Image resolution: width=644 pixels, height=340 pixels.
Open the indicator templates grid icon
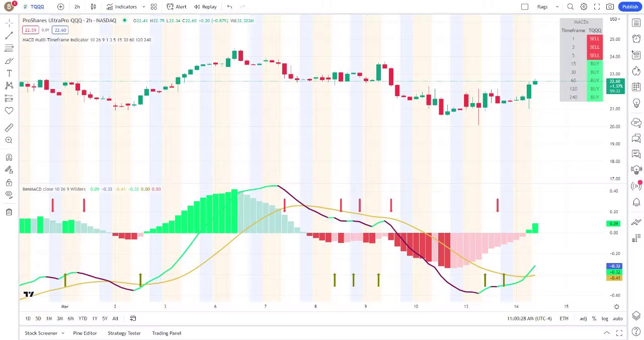tap(154, 7)
